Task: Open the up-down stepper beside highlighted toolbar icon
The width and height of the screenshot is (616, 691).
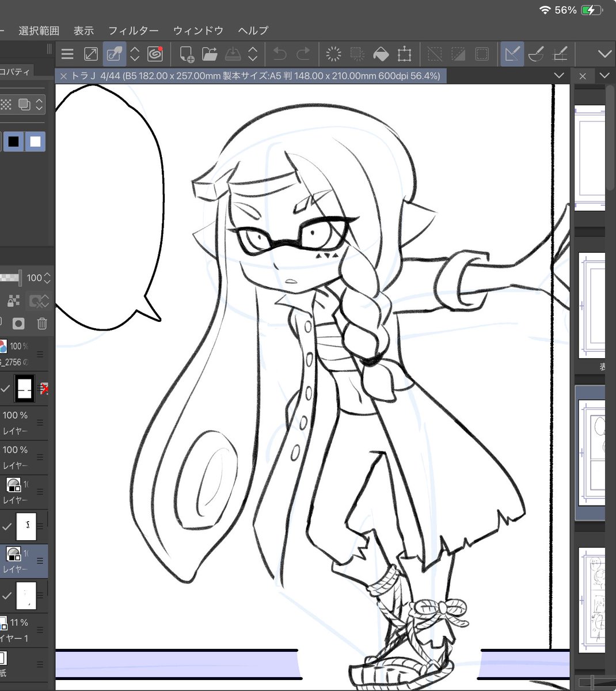Action: tap(135, 54)
